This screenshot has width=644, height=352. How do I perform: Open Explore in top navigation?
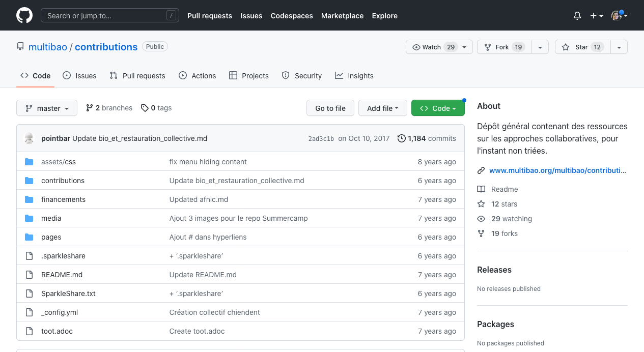385,16
